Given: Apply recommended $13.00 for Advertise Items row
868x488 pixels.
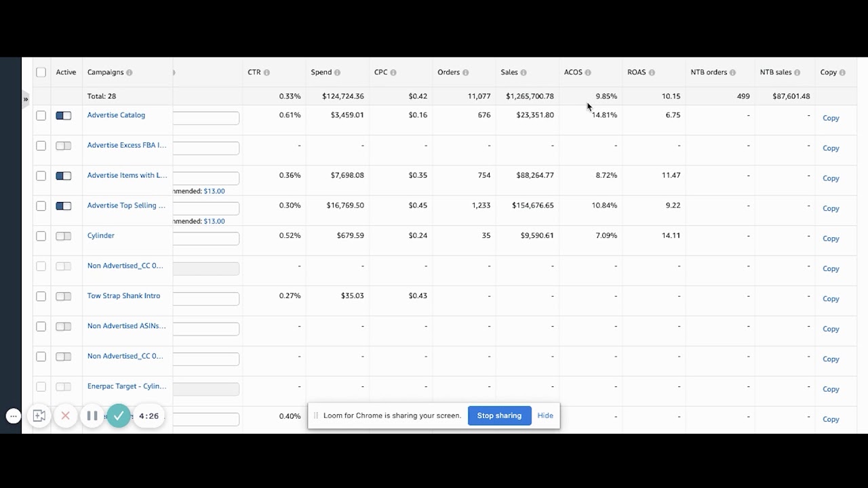Looking at the screenshot, I should coord(214,191).
